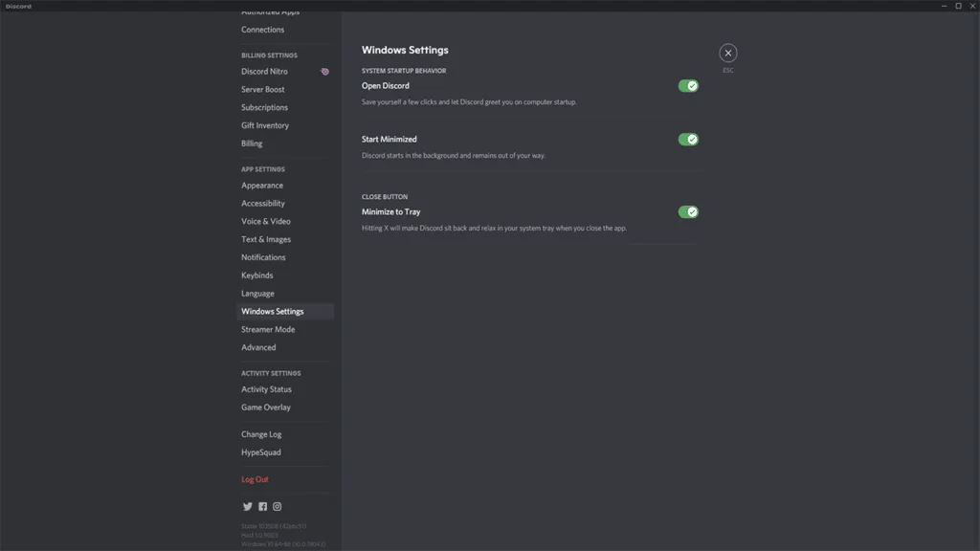
Task: Go to the Notifications settings
Action: [263, 257]
